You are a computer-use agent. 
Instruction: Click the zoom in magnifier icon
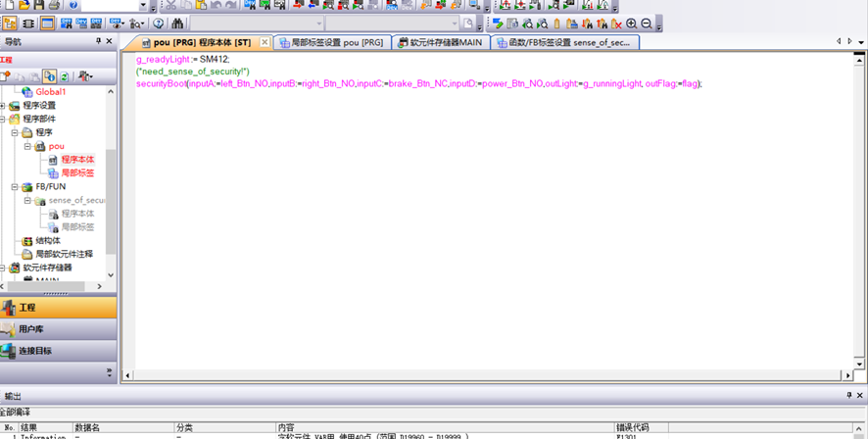tap(632, 24)
